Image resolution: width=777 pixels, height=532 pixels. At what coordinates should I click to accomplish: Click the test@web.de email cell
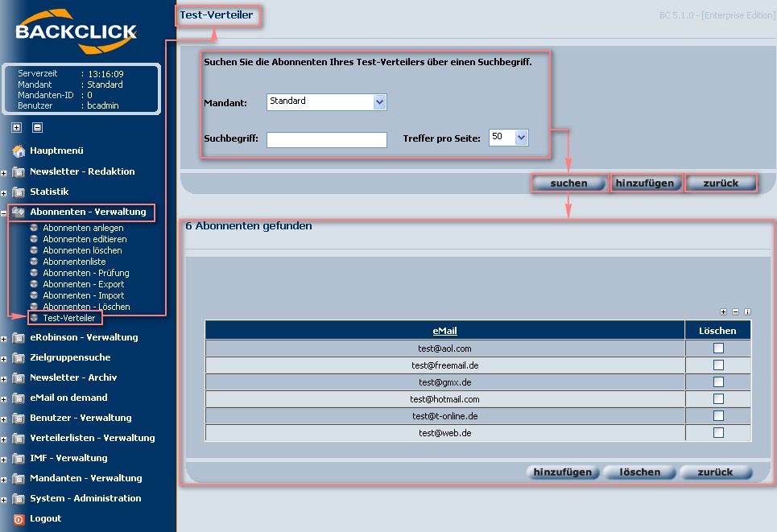coord(444,433)
